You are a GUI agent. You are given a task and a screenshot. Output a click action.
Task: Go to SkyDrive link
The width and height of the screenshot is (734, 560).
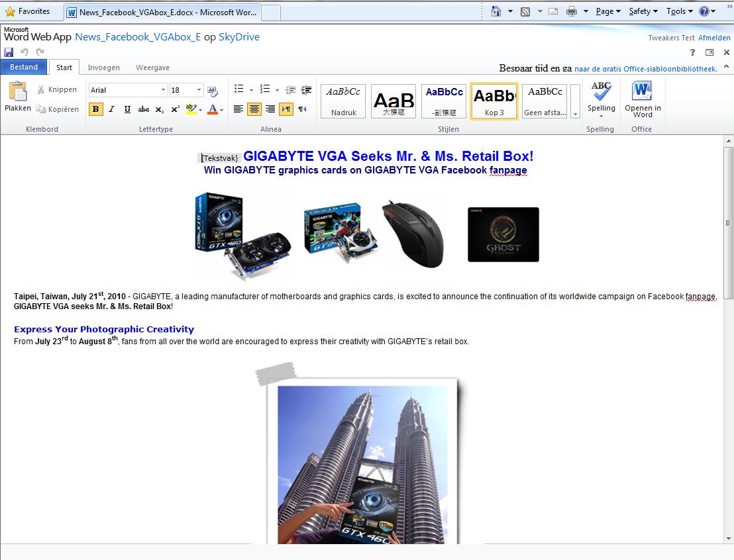click(238, 37)
